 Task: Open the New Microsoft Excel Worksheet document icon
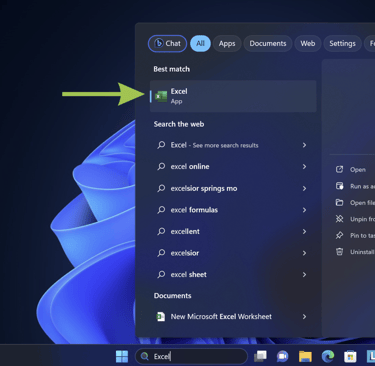coord(161,317)
